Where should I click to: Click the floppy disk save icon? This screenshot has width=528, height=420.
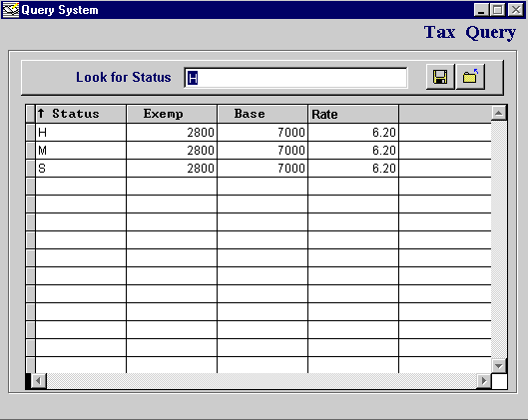tap(440, 77)
